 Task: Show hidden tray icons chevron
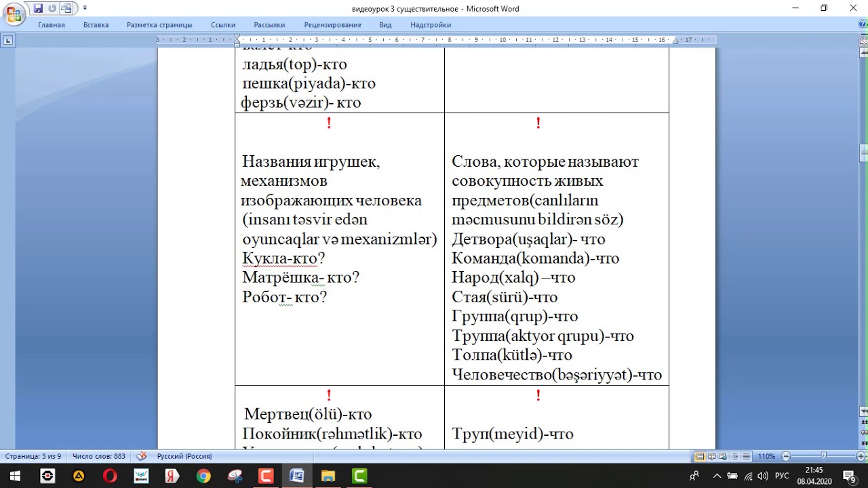click(717, 475)
